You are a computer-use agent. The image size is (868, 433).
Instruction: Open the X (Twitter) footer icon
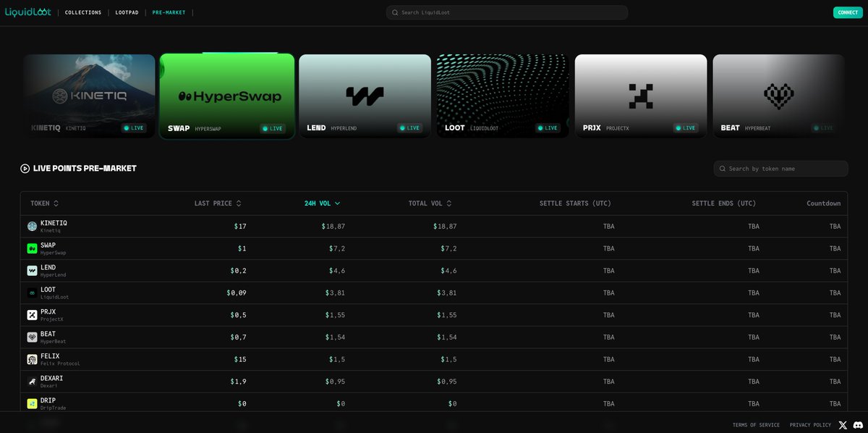[x=843, y=425]
